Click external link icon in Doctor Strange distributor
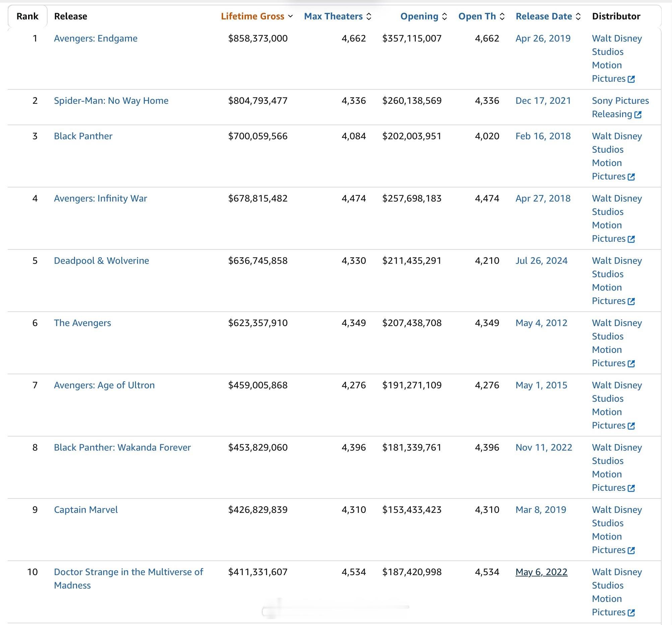This screenshot has height=625, width=672. pos(631,613)
